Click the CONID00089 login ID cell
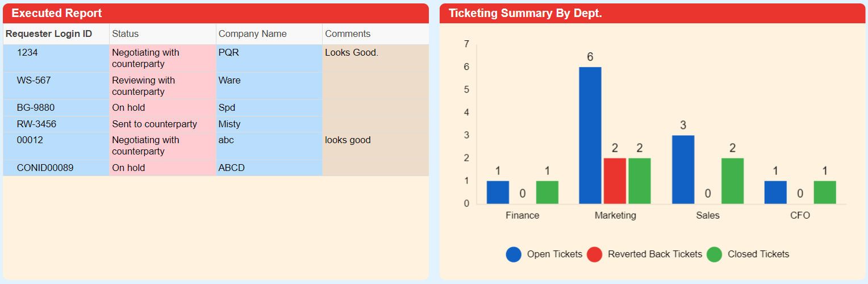Screen dimensions: 868x284 coord(56,168)
